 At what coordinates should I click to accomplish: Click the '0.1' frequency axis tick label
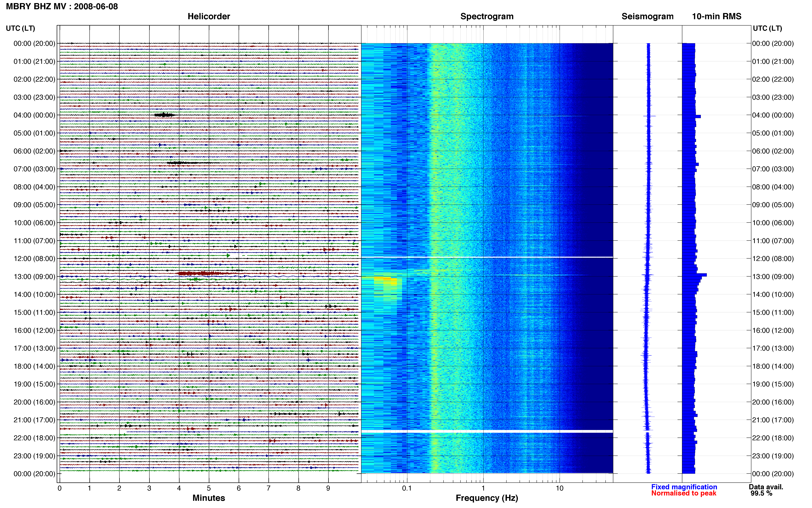click(x=407, y=488)
